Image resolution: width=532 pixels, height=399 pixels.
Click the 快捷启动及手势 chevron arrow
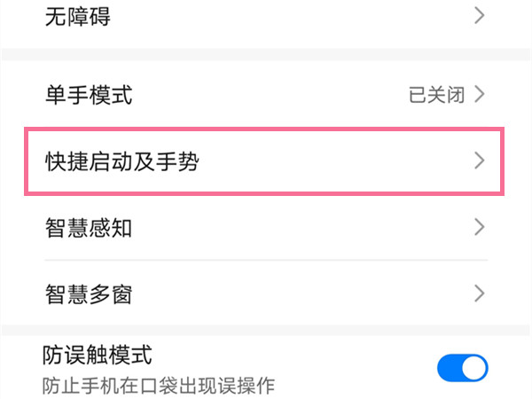[x=479, y=160]
